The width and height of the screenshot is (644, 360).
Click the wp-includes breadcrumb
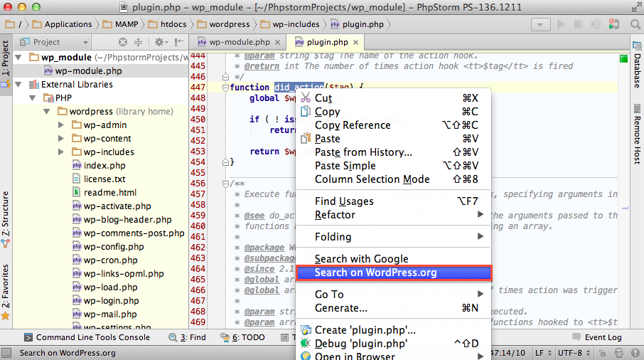click(x=290, y=25)
